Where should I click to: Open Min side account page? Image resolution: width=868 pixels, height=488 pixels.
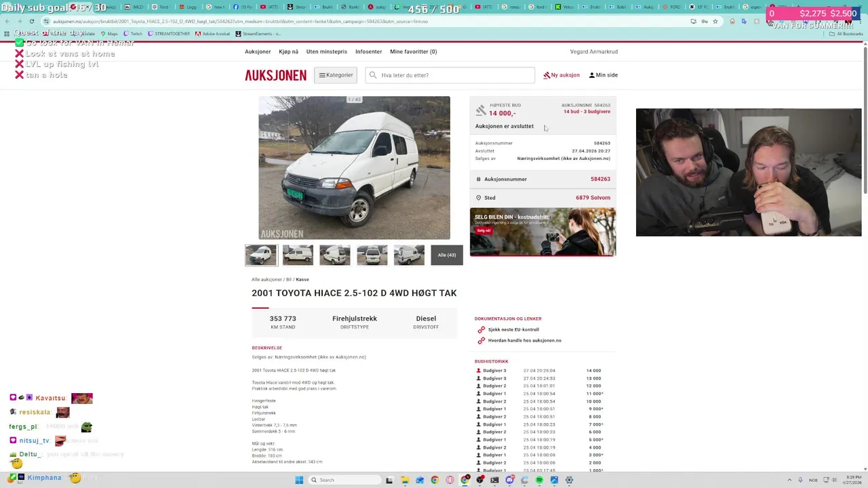[x=604, y=75]
